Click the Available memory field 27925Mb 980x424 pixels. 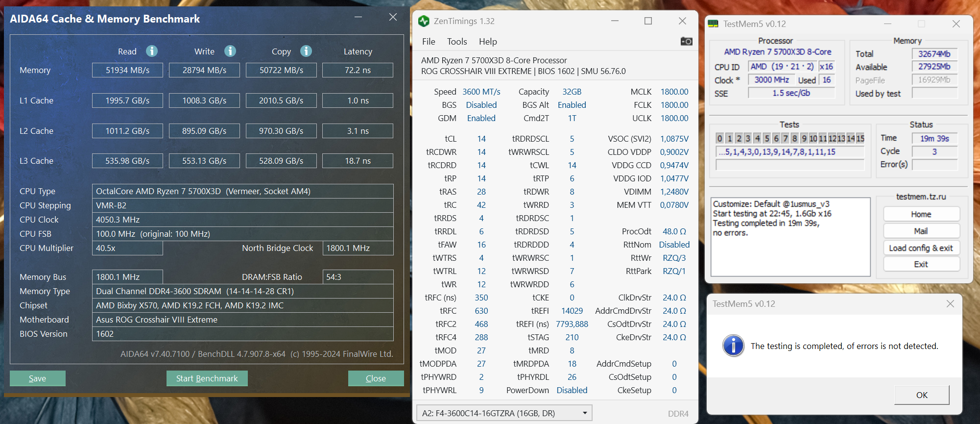(x=934, y=67)
